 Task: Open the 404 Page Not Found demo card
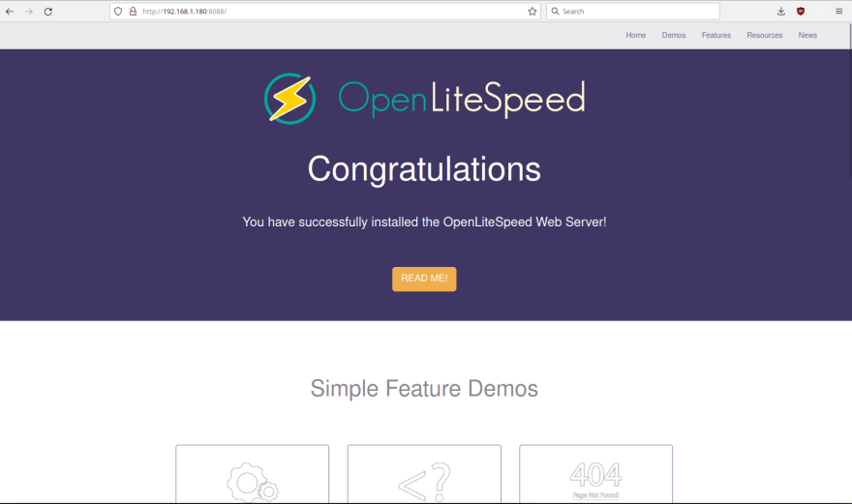pos(596,475)
